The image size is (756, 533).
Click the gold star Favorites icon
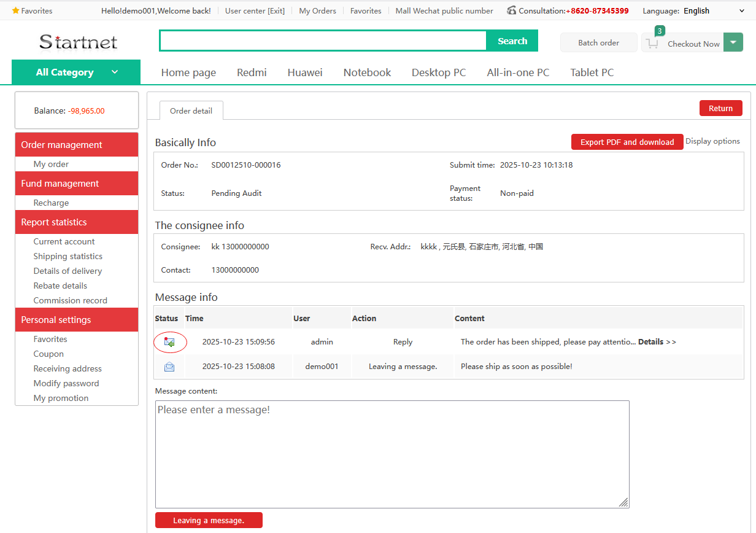(16, 10)
